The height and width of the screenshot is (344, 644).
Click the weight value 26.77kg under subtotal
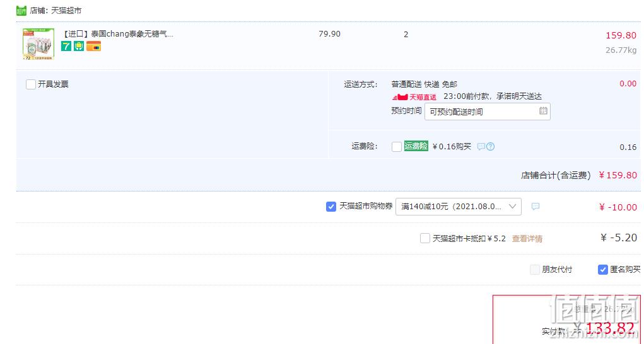coord(621,50)
